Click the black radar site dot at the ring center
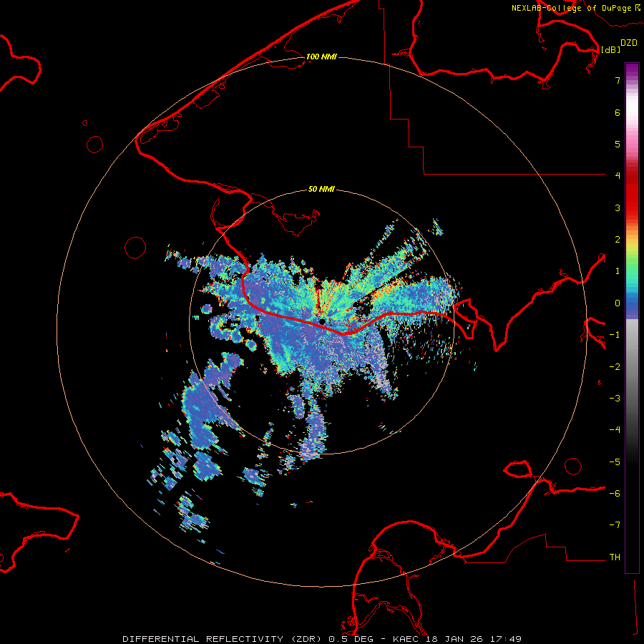The height and width of the screenshot is (644, 644). coord(323,321)
